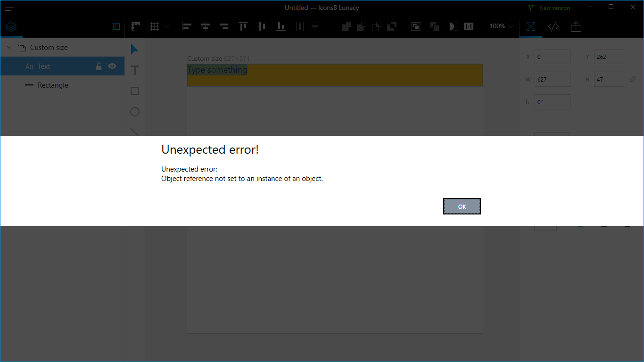Open the hamburger main menu

(x=9, y=8)
